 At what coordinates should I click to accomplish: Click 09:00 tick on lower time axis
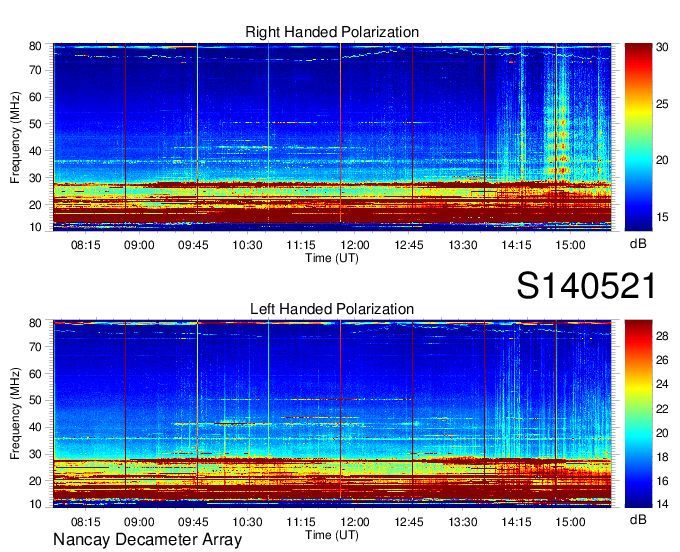point(139,522)
